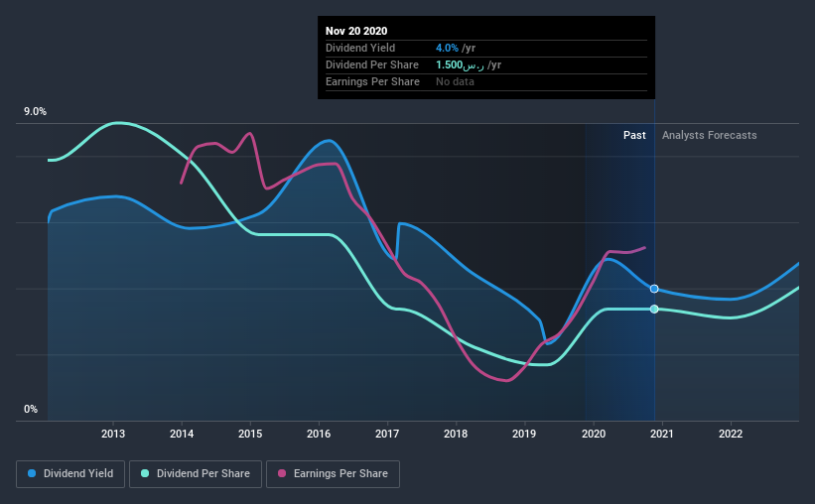The image size is (815, 504).
Task: Click the 2019 x-axis label
Action: pos(524,434)
